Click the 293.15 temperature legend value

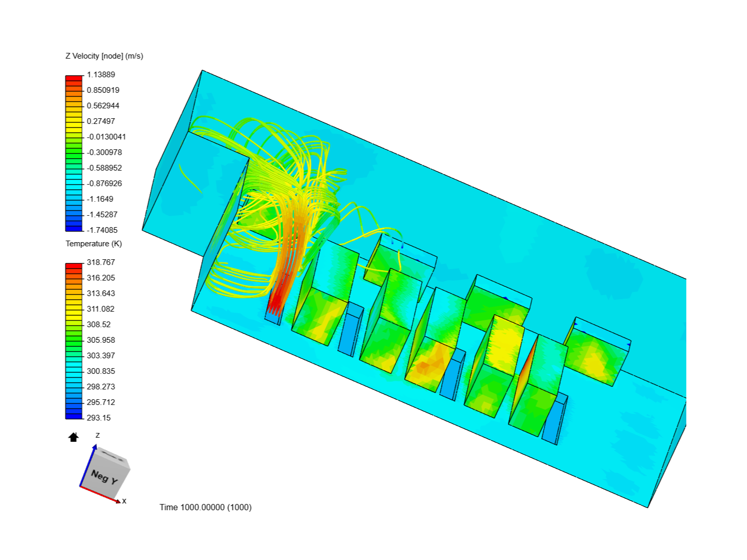[x=99, y=418]
